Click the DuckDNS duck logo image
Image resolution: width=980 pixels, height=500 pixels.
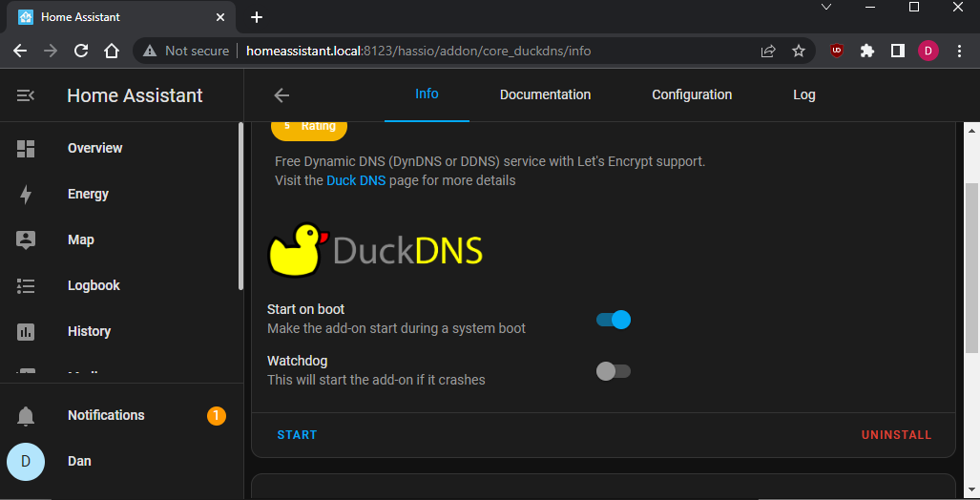[x=376, y=249]
